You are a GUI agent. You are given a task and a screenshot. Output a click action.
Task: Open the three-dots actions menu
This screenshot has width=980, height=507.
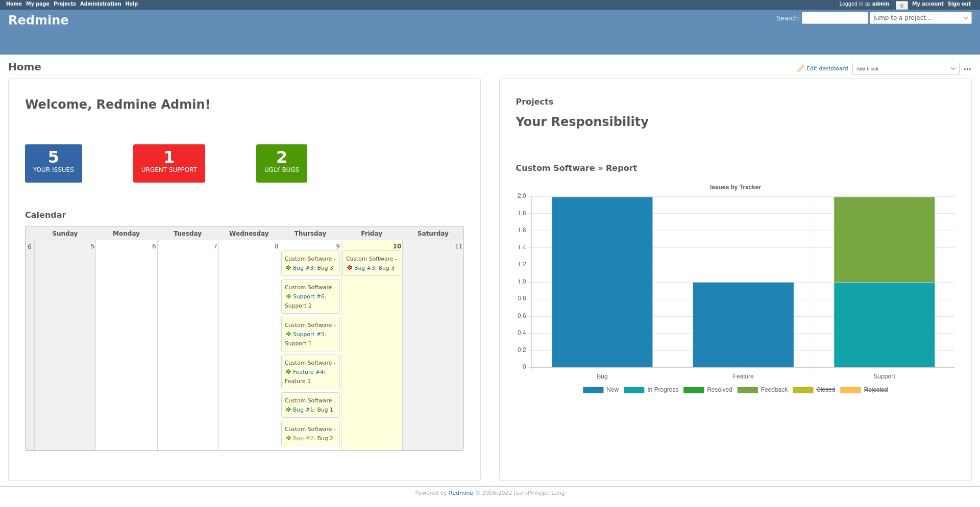(x=967, y=69)
